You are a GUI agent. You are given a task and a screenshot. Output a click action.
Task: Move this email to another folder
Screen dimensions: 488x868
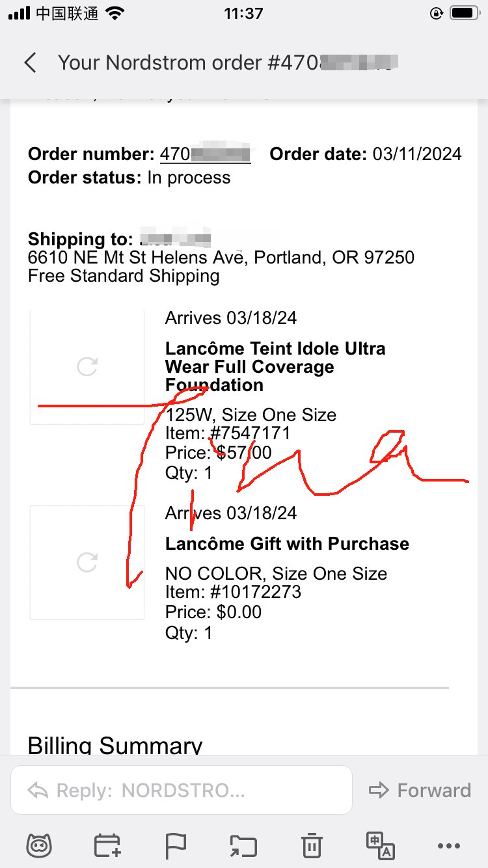tap(243, 845)
